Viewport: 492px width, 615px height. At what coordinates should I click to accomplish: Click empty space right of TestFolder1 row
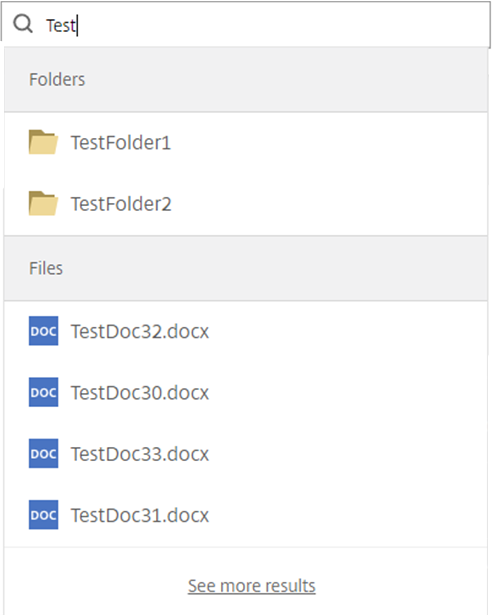coord(330,142)
